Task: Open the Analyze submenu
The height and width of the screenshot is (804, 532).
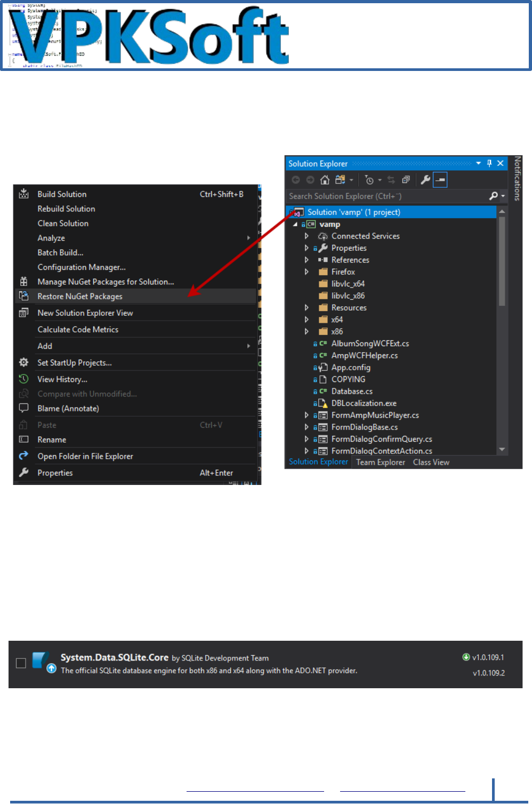Action: pos(136,238)
